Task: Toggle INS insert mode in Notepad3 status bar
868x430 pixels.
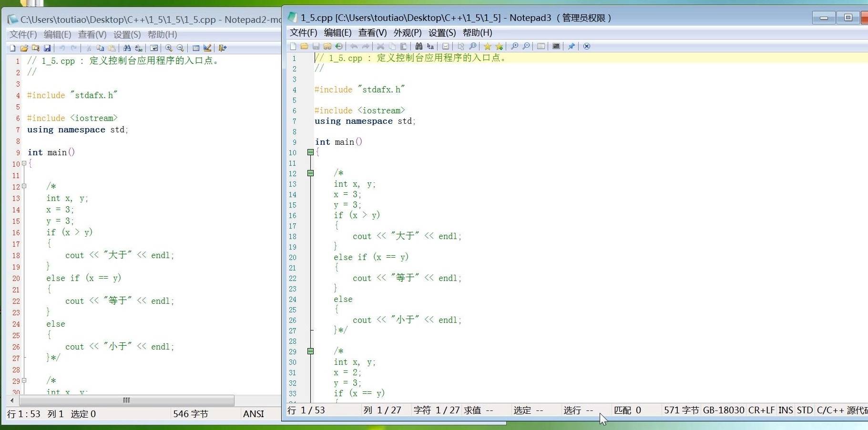Action: pos(785,410)
